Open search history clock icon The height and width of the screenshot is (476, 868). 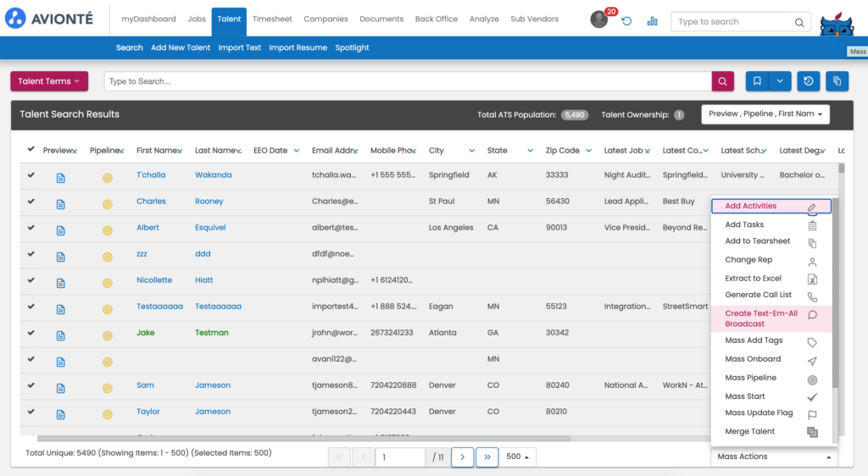pos(809,81)
